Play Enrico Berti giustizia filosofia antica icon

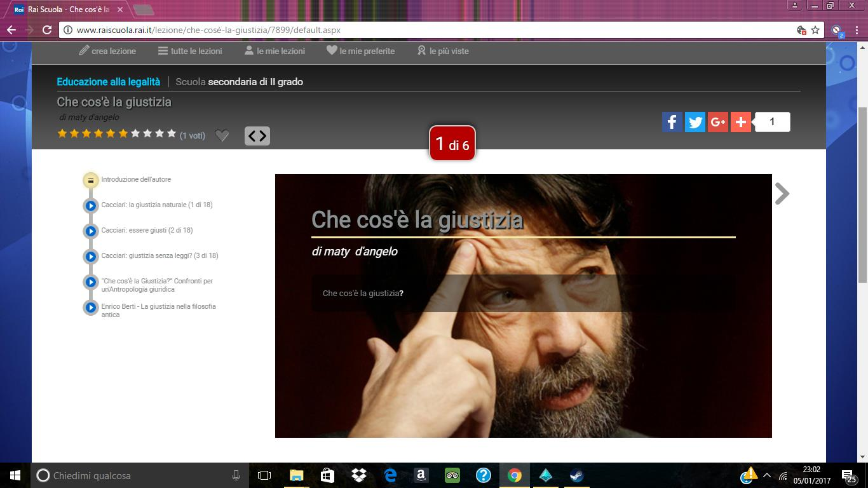pyautogui.click(x=91, y=308)
